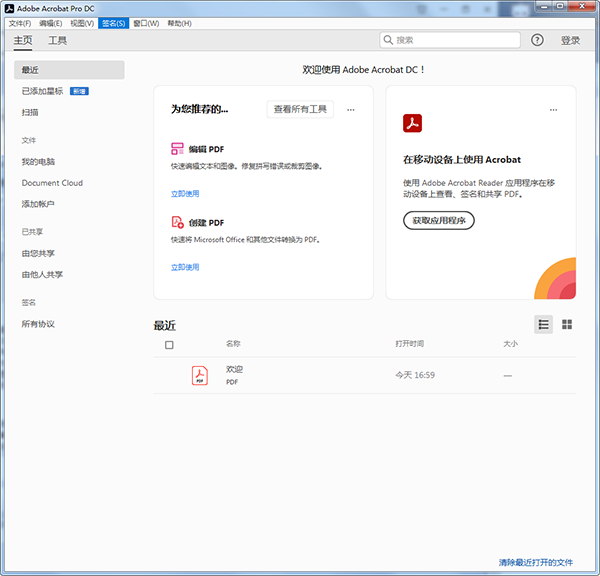Screen dimensions: 600x576
Task: Click 立即使用 link under 创建 PDF
Action: [x=185, y=267]
